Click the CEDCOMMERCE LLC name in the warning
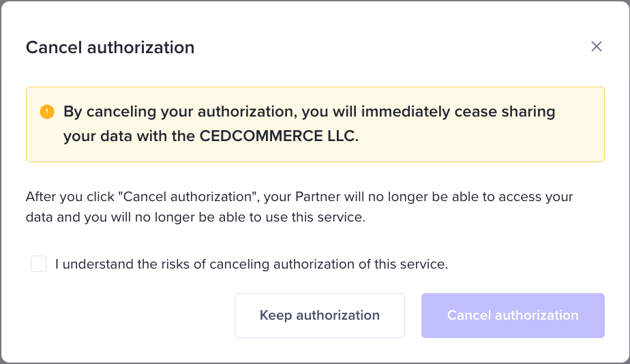 [279, 136]
